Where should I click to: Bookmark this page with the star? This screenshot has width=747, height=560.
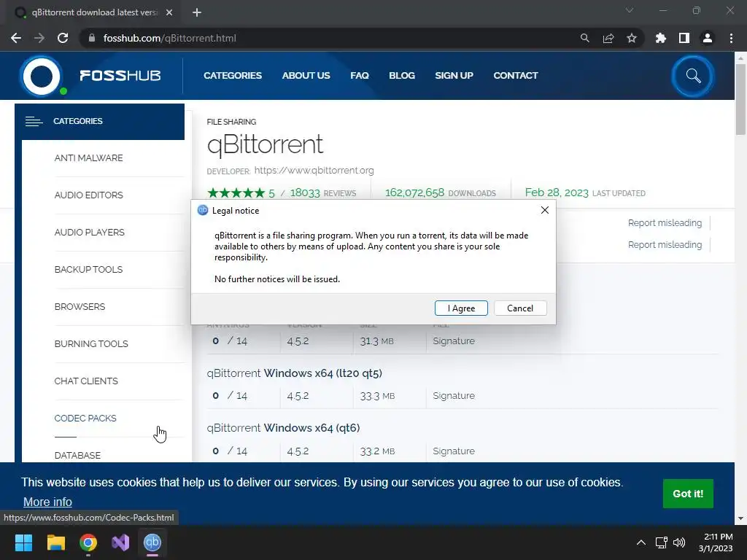click(632, 38)
